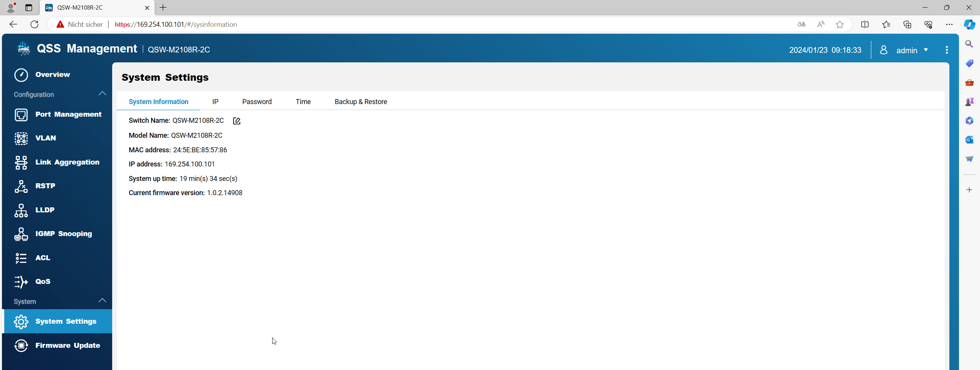Open the browser read aloud option
The image size is (980, 370).
pos(821,24)
